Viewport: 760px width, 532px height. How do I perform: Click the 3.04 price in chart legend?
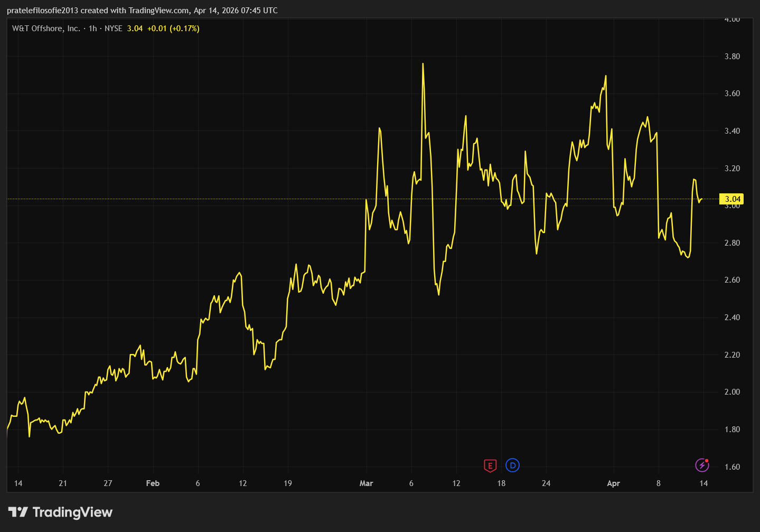pos(135,29)
